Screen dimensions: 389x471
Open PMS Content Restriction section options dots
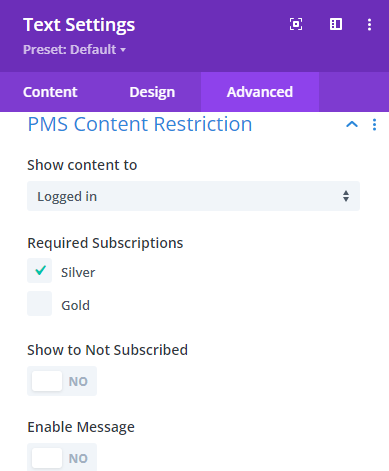point(374,125)
